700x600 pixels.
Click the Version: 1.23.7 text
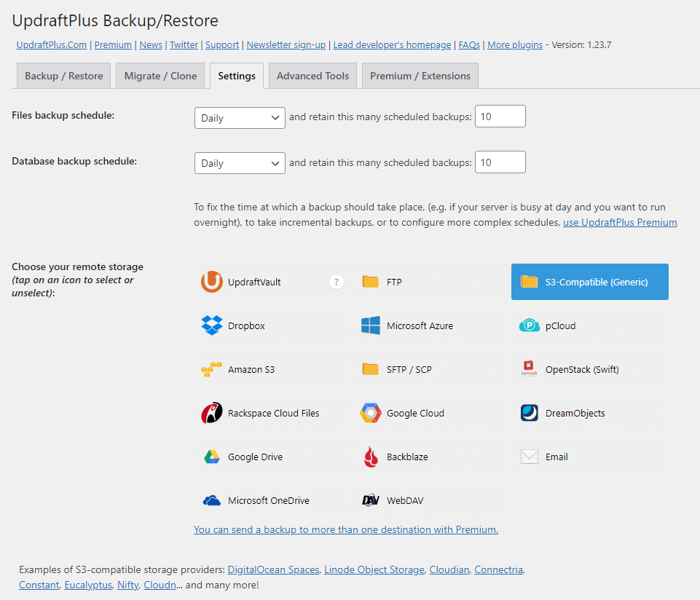tap(581, 44)
